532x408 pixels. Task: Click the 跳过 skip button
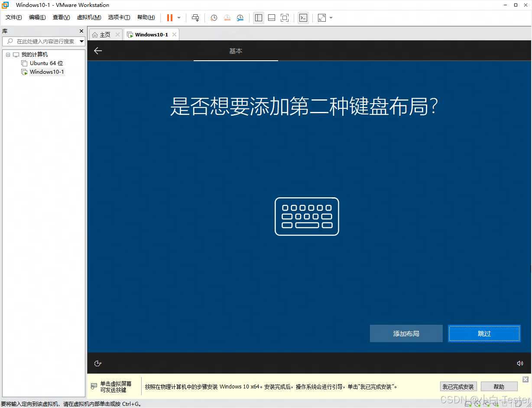coord(484,333)
